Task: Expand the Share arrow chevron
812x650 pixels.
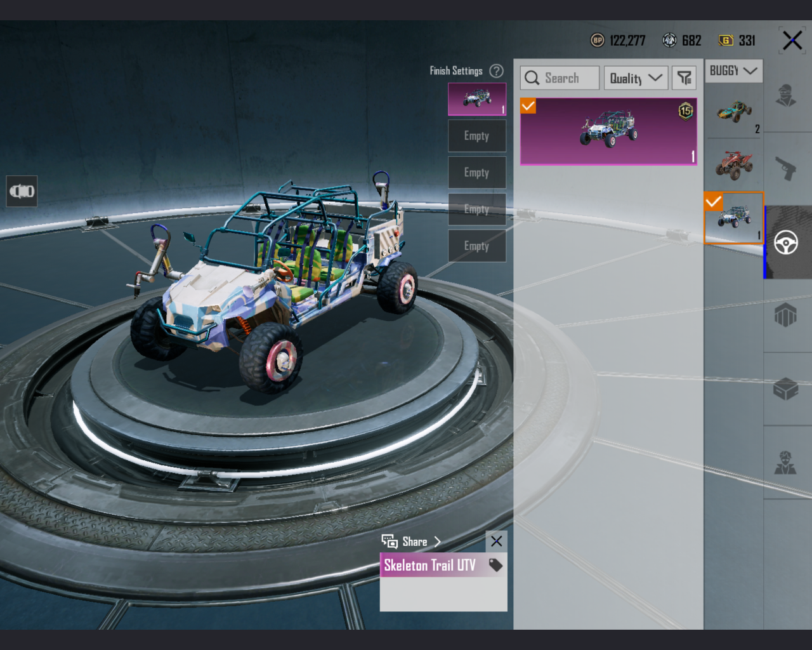Action: 437,541
